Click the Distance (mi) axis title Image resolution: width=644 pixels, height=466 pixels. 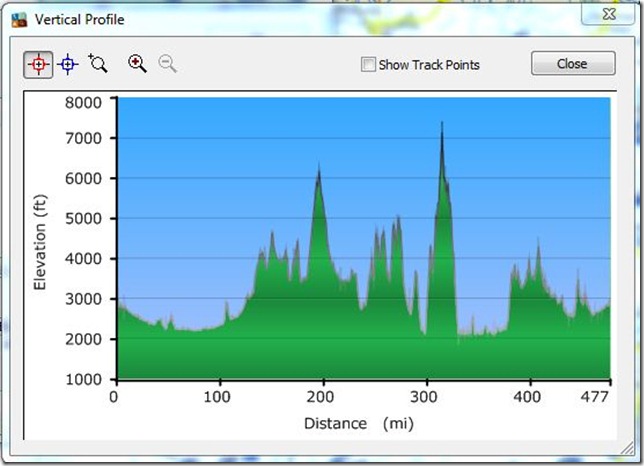point(359,423)
